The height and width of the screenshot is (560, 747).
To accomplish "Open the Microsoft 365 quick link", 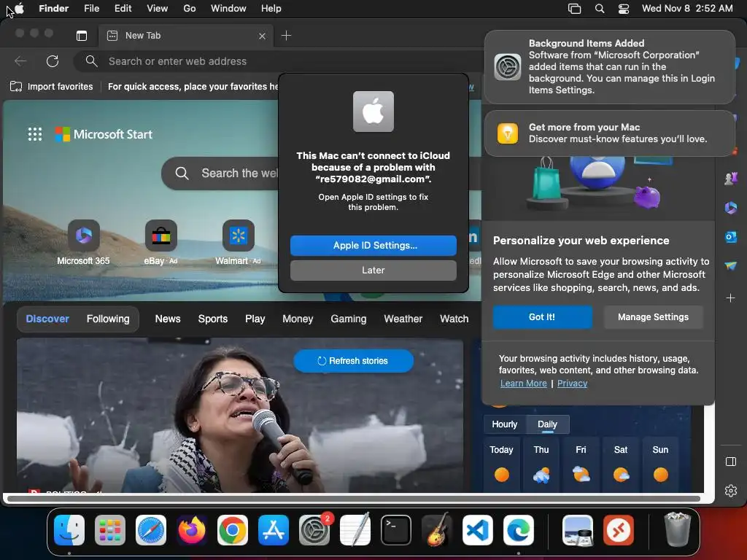I will click(x=83, y=242).
